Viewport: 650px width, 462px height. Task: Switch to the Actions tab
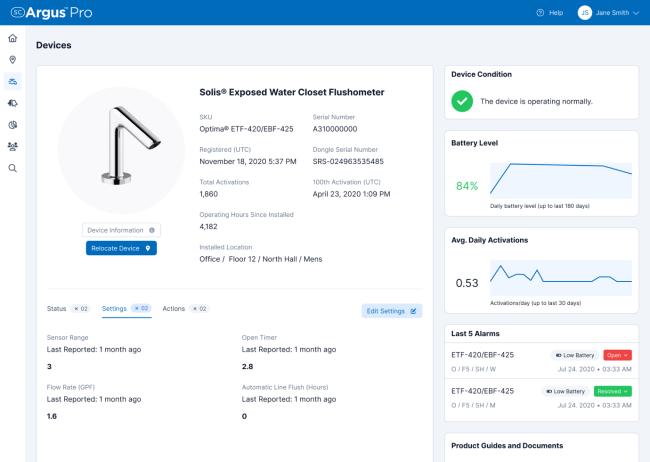coord(174,309)
